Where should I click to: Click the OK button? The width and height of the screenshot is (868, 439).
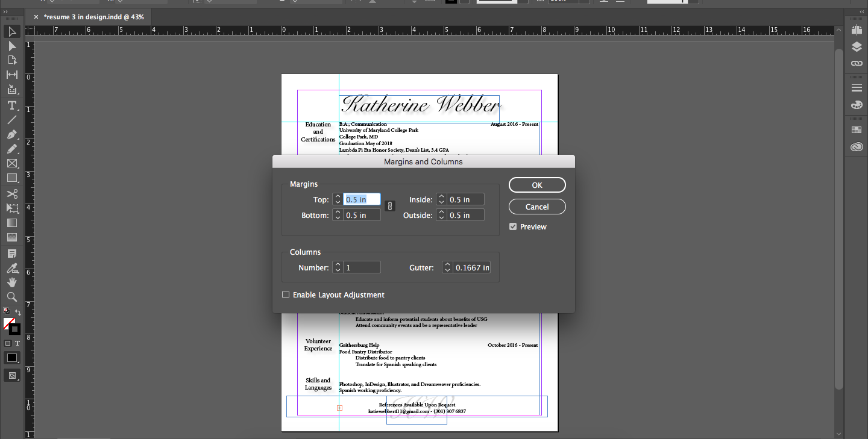coord(536,185)
